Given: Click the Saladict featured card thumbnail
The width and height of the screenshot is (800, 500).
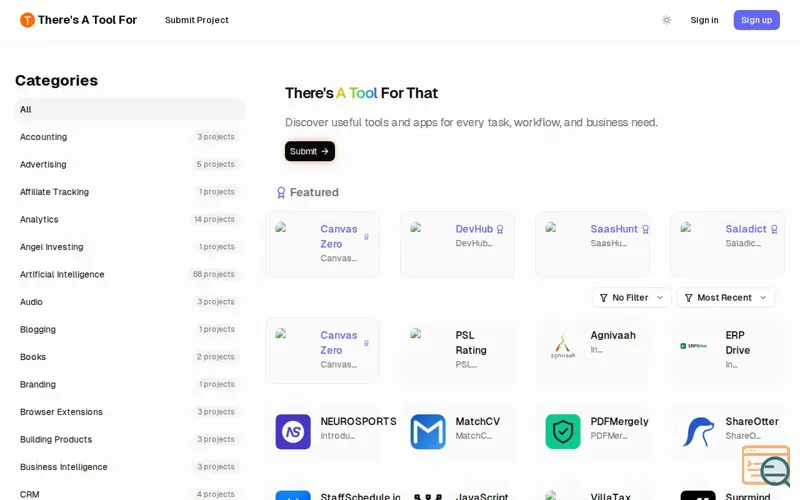Looking at the screenshot, I should [686, 228].
